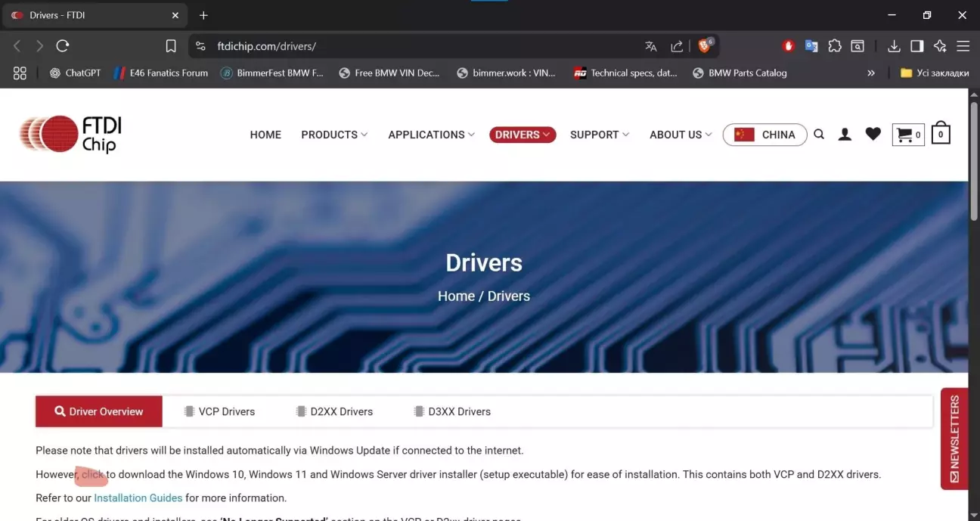This screenshot has height=521, width=980.
Task: Expand the APPLICATIONS dropdown menu
Action: 432,135
